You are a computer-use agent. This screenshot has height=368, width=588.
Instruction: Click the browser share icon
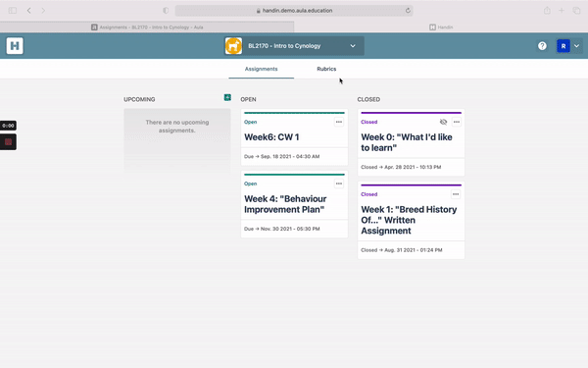tap(547, 11)
